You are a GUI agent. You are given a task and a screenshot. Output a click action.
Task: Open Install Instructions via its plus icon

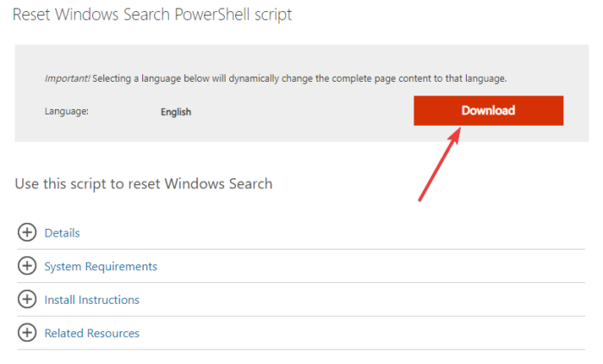(x=28, y=299)
